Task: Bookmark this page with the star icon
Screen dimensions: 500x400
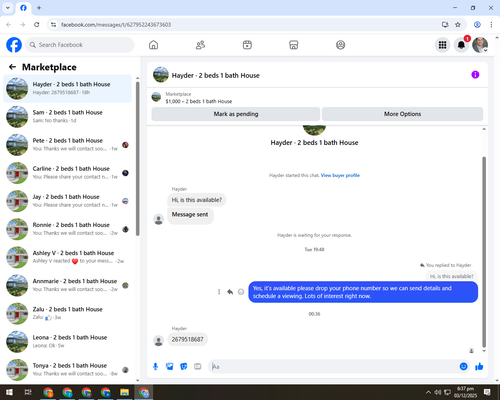Action: pos(458,25)
